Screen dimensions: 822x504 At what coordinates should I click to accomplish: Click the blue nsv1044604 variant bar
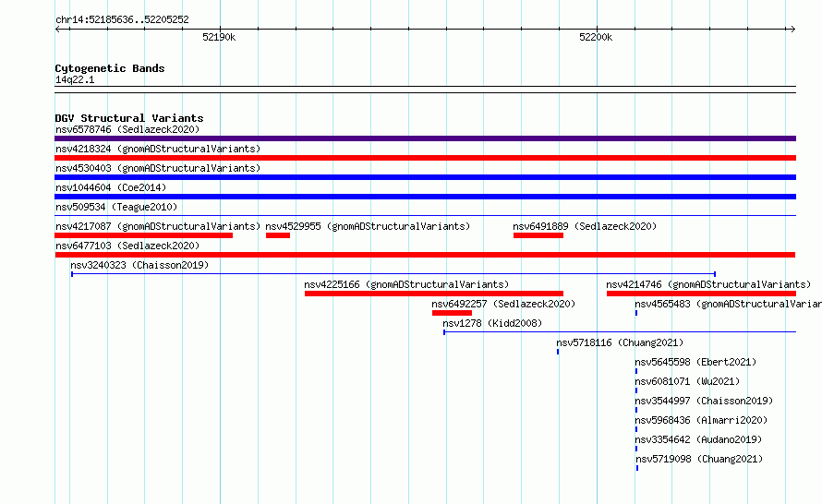pyautogui.click(x=425, y=197)
